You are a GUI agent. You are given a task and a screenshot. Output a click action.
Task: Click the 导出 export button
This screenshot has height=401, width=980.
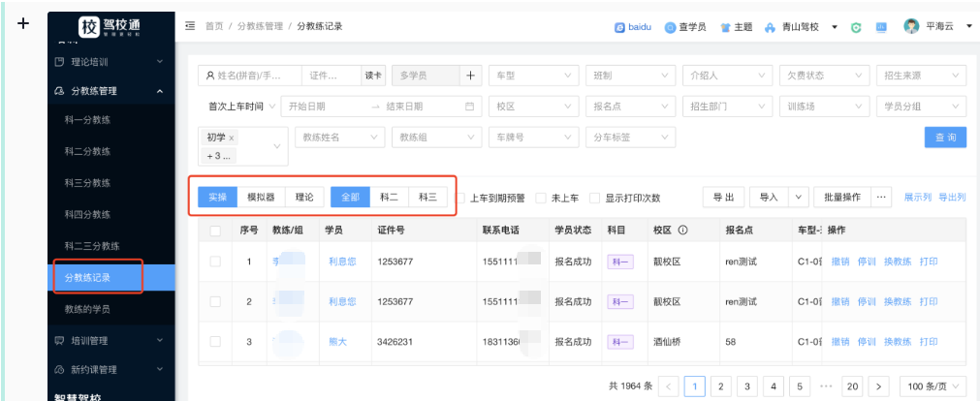click(723, 197)
